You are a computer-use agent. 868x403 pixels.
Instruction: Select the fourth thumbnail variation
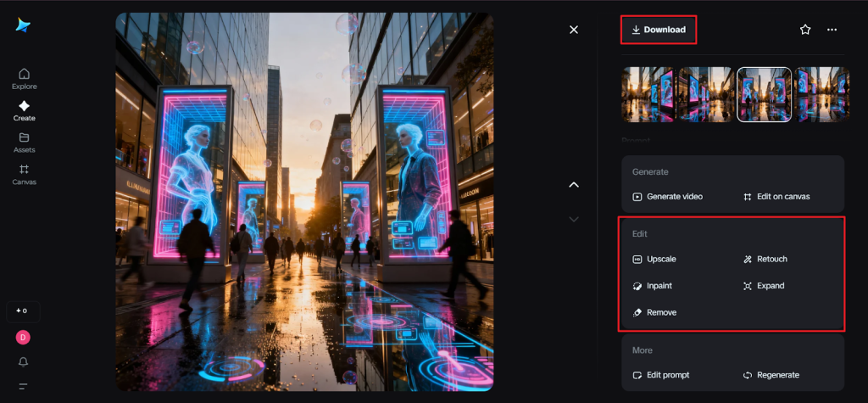pyautogui.click(x=821, y=95)
